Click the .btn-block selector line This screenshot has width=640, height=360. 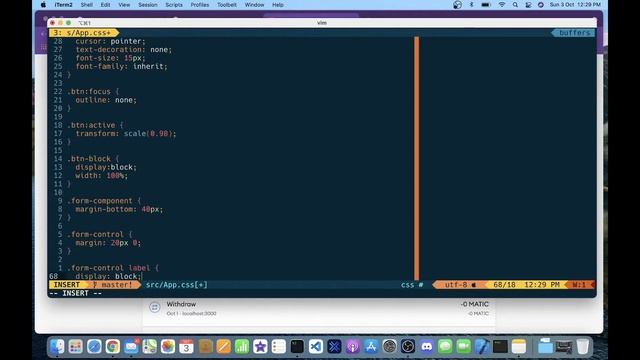pyautogui.click(x=93, y=159)
